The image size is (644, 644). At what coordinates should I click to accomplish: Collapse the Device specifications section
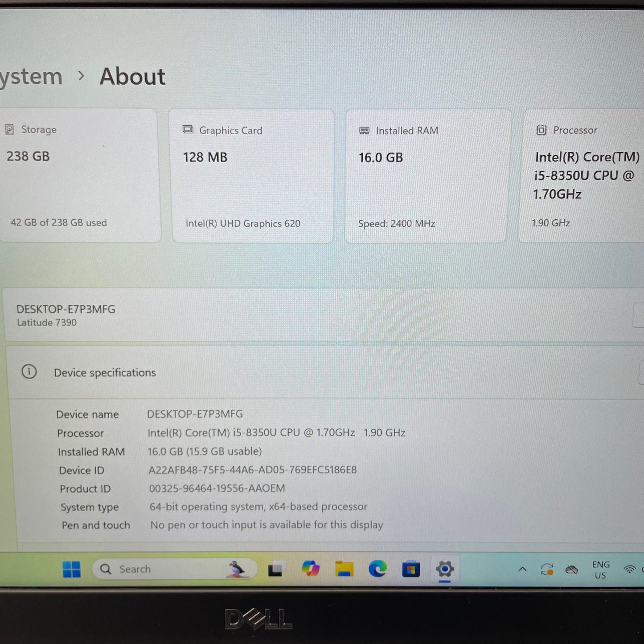pos(641,373)
